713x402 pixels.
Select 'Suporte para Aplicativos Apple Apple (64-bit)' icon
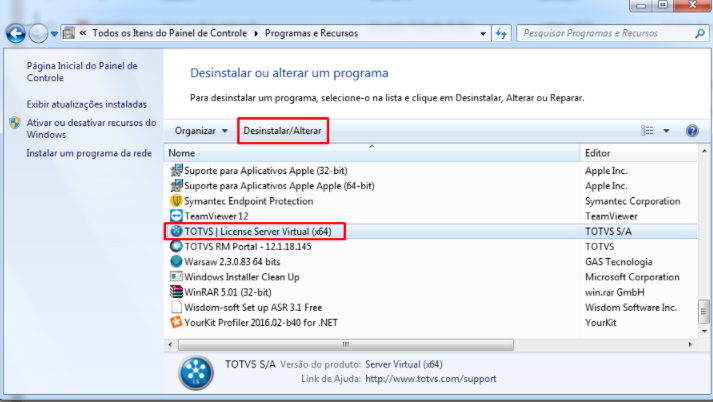point(176,186)
